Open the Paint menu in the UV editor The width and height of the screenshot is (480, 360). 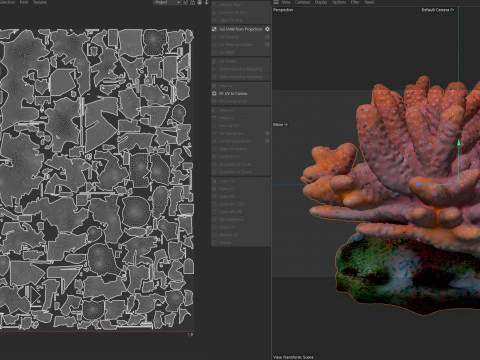tap(24, 2)
